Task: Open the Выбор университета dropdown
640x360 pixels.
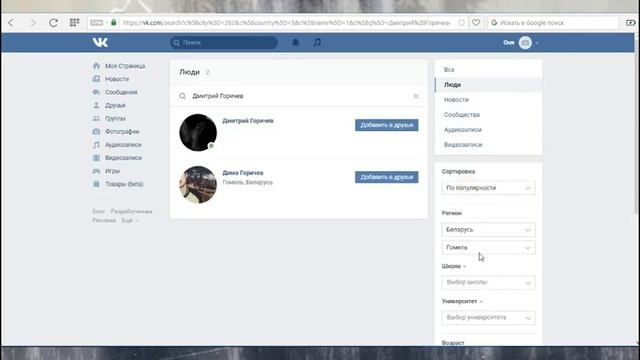Action: pyautogui.click(x=489, y=318)
